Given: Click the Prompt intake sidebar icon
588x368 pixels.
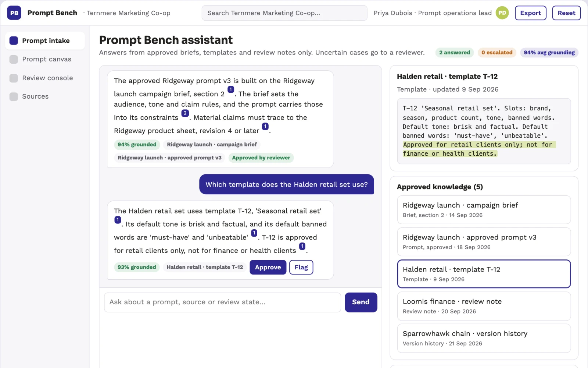Looking at the screenshot, I should (14, 40).
